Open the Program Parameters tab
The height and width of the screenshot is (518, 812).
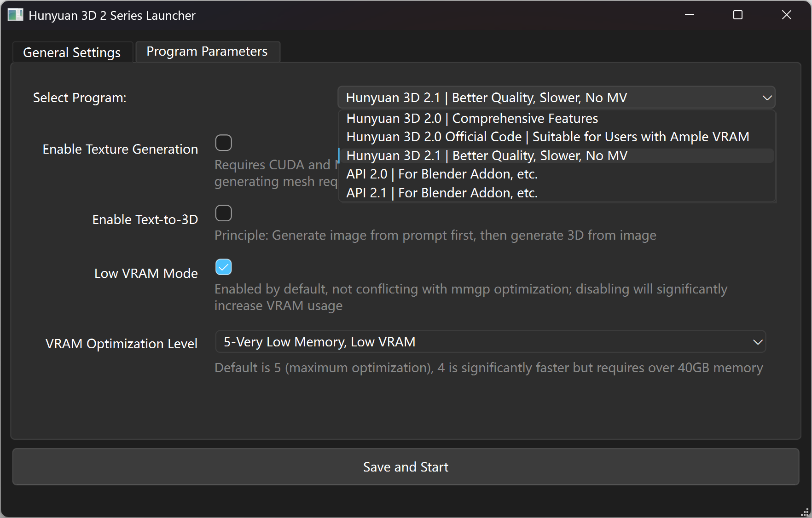coord(208,52)
